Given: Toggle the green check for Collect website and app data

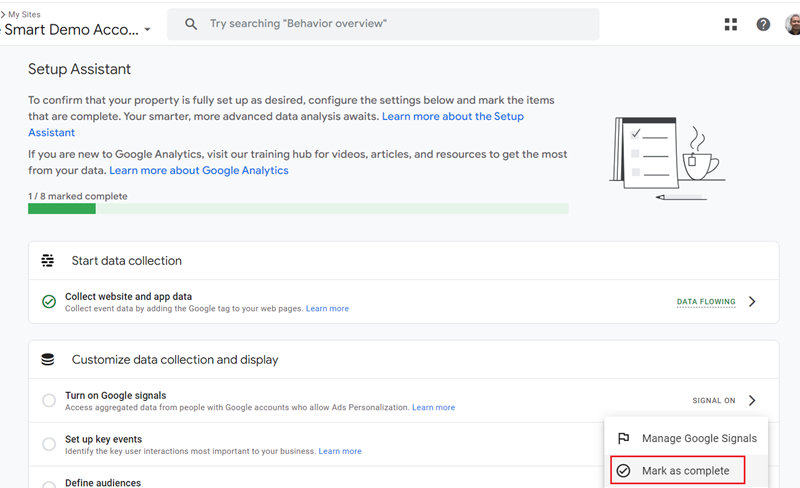Looking at the screenshot, I should click(49, 302).
